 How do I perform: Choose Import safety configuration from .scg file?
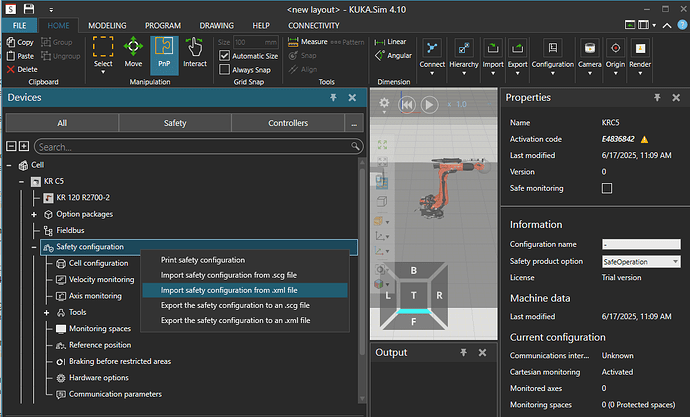245,275
